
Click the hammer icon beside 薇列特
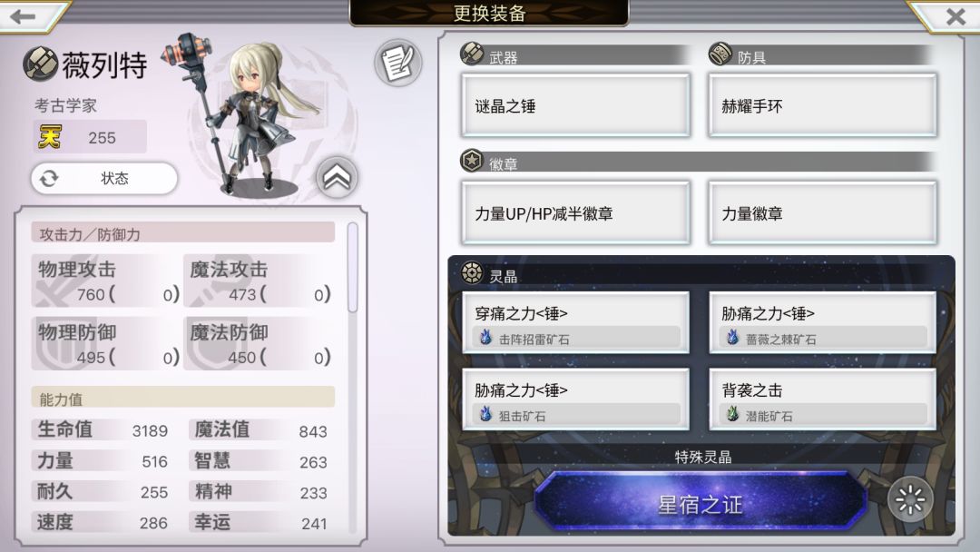click(x=41, y=64)
